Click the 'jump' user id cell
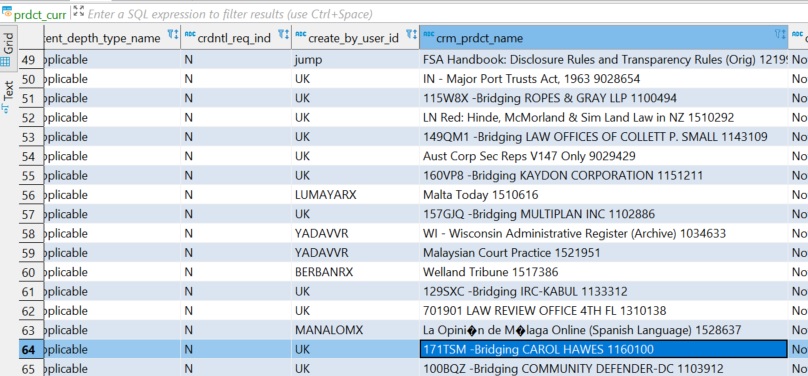Screen dimensions: 808x376 tap(355, 60)
